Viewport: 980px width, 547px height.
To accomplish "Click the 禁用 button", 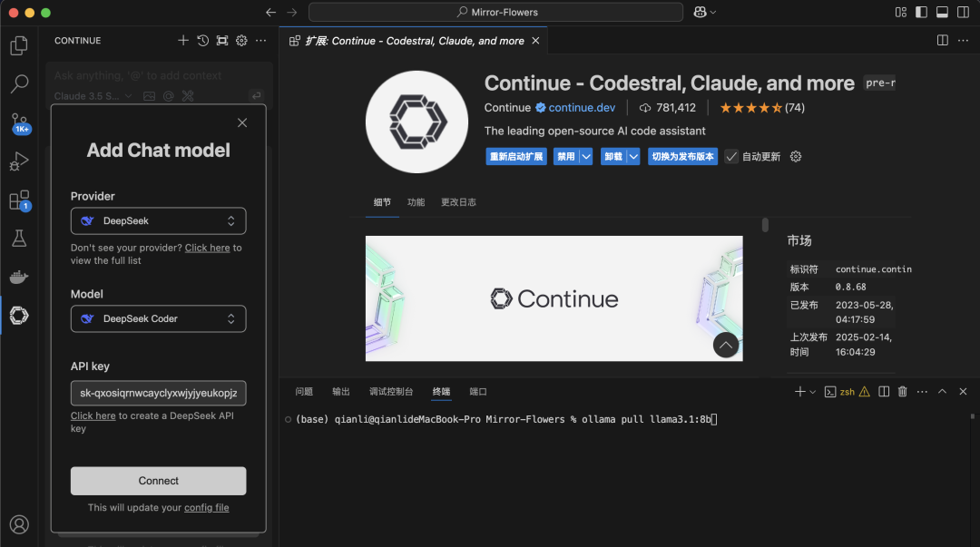I will tap(566, 156).
